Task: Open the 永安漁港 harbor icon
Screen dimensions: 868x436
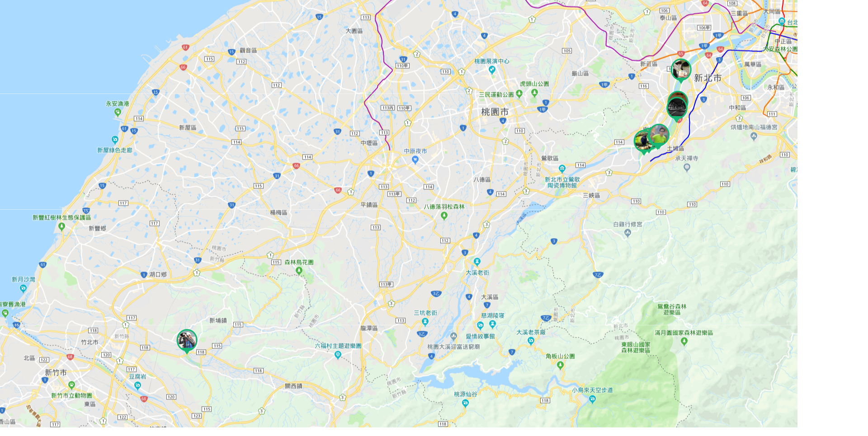Action: (118, 113)
